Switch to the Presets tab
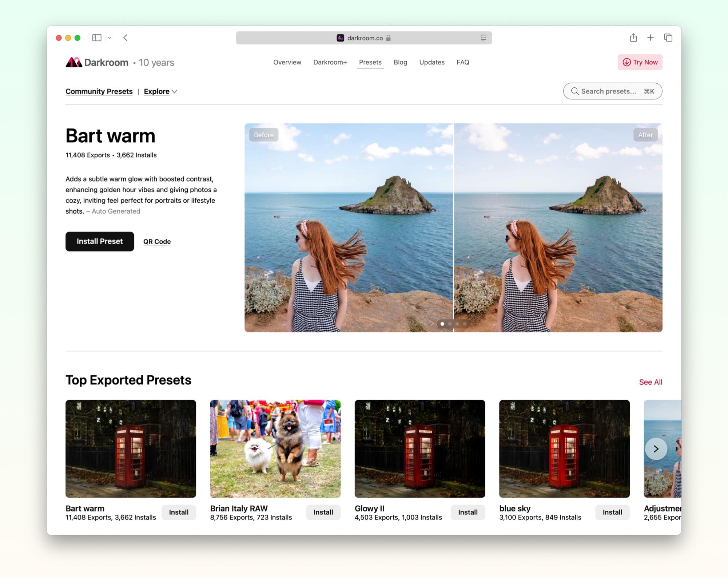 pyautogui.click(x=370, y=62)
